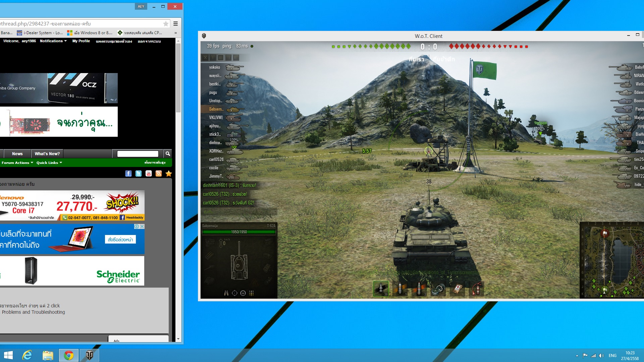Click the My Profile link
This screenshot has width=644, height=362.
click(81, 41)
